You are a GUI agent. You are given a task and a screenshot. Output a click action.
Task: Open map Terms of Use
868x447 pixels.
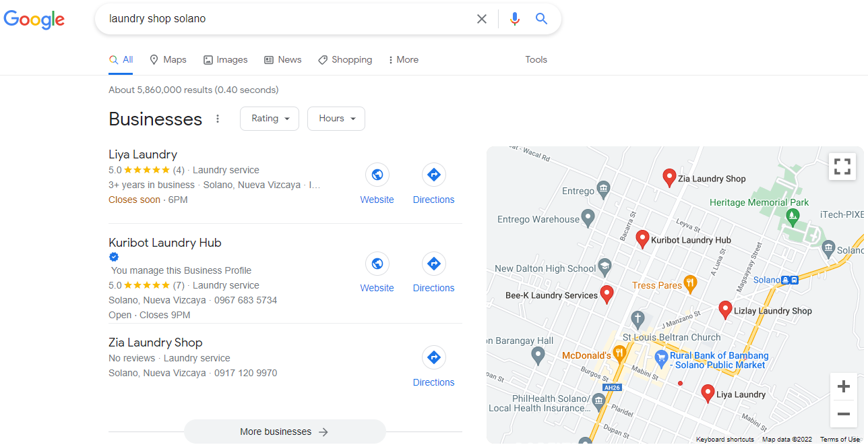pos(840,440)
